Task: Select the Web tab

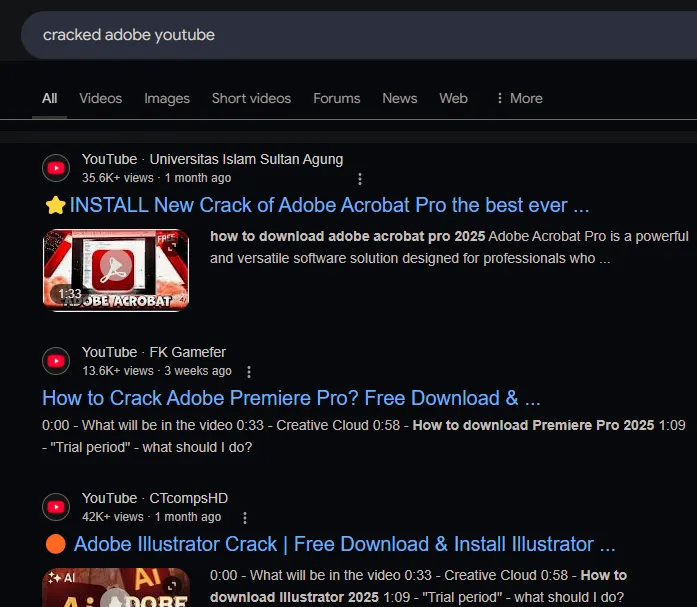Action: 453,98
